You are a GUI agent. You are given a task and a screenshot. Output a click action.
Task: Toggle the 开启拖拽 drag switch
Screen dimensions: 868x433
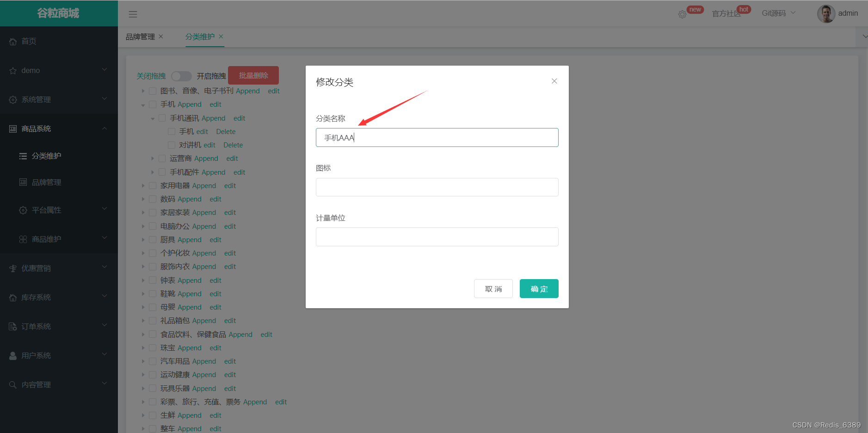click(181, 76)
